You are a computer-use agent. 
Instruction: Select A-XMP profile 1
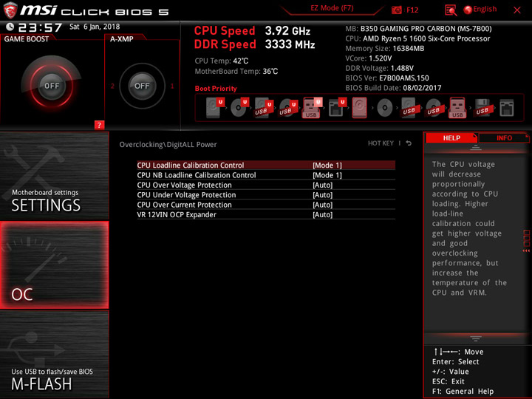(172, 86)
